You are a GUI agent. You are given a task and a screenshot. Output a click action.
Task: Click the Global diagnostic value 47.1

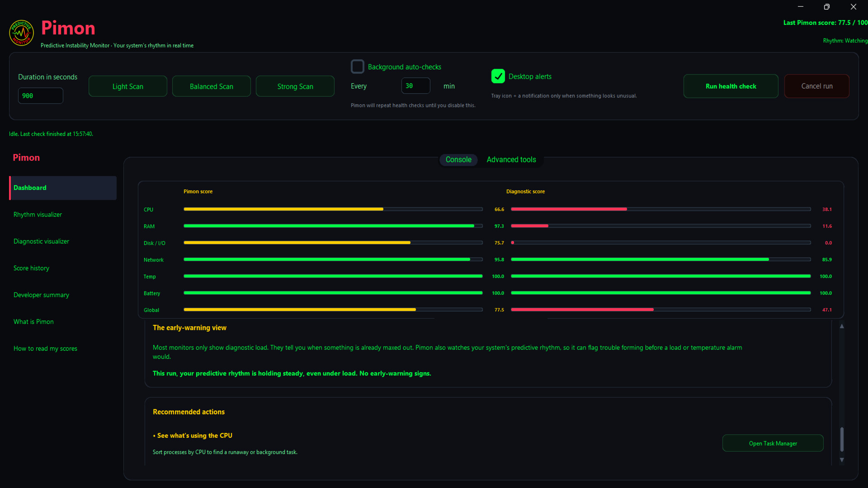pyautogui.click(x=827, y=310)
